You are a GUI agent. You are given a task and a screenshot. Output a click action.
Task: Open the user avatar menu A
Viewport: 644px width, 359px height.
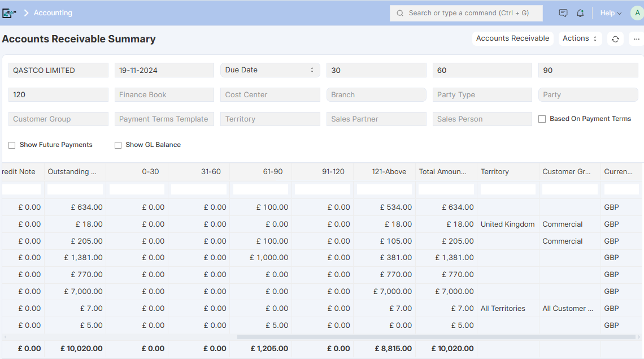point(637,13)
